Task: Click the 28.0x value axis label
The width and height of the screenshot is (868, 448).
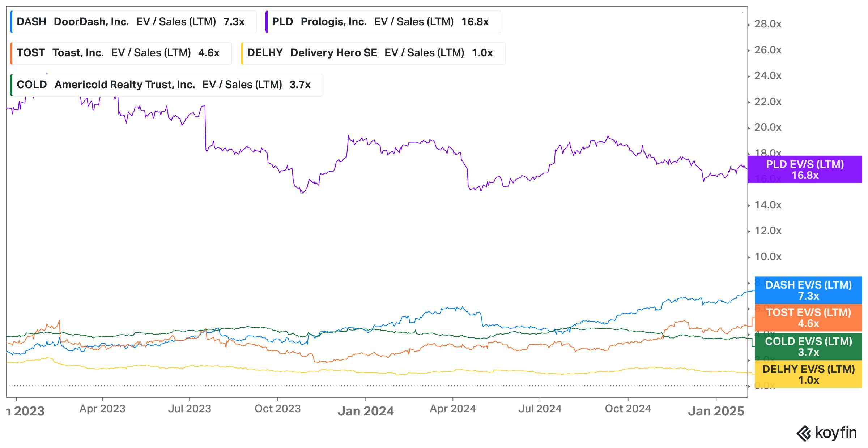Action: [767, 24]
